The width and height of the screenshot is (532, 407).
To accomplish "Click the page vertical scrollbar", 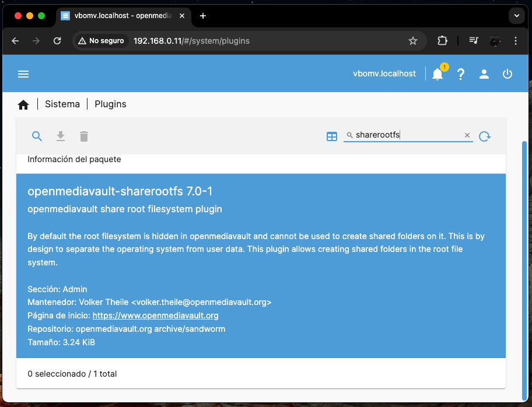I will click(524, 271).
